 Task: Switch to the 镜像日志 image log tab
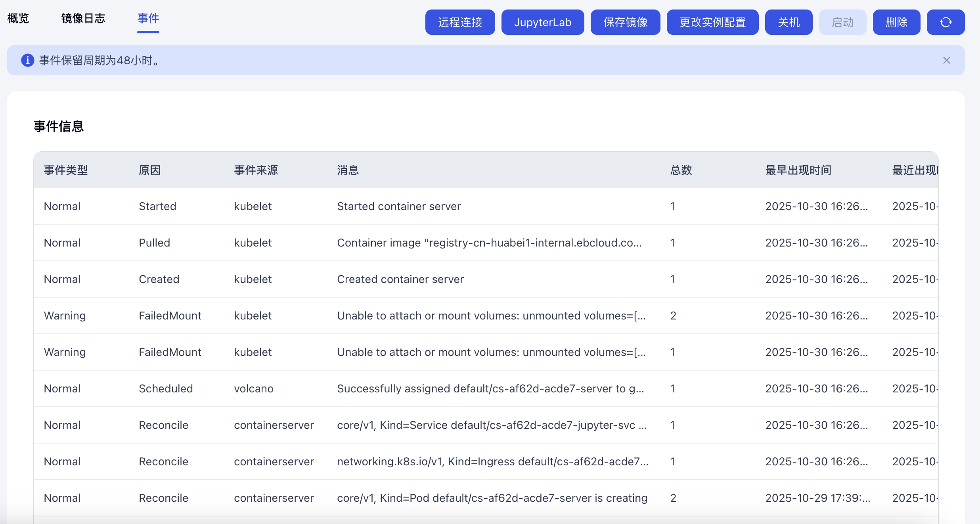pos(83,18)
